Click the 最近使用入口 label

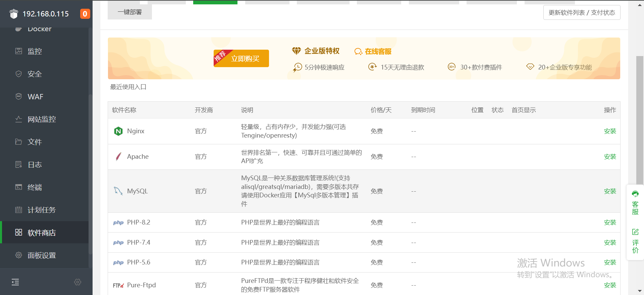(128, 87)
